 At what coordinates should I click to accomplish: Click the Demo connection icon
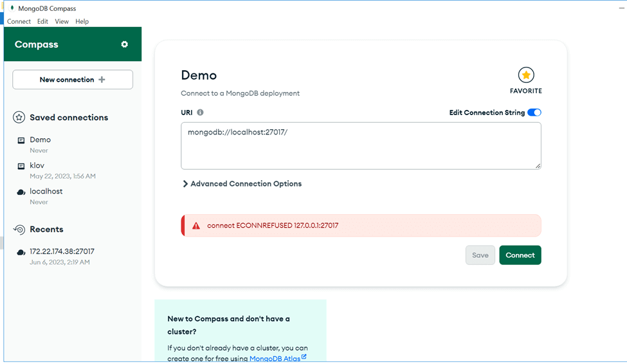(x=21, y=140)
